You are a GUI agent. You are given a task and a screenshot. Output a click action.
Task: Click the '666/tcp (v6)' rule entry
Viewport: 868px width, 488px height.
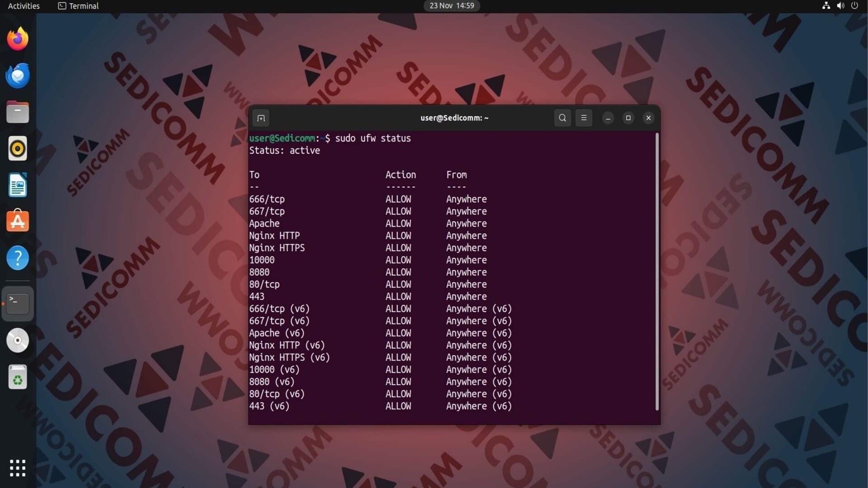pos(279,309)
